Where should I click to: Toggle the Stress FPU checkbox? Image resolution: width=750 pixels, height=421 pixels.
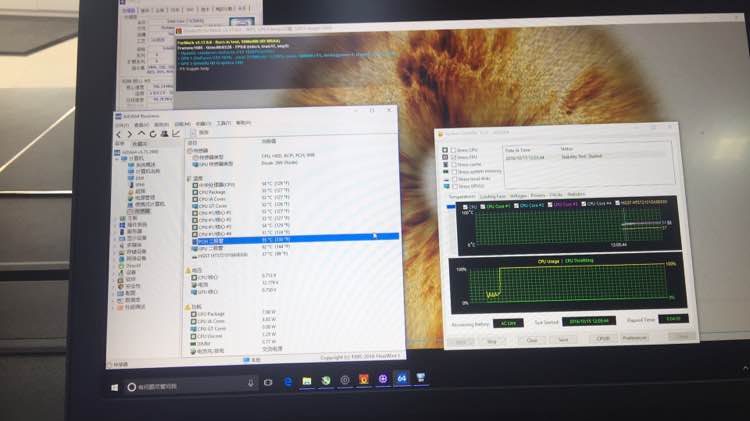[x=453, y=157]
